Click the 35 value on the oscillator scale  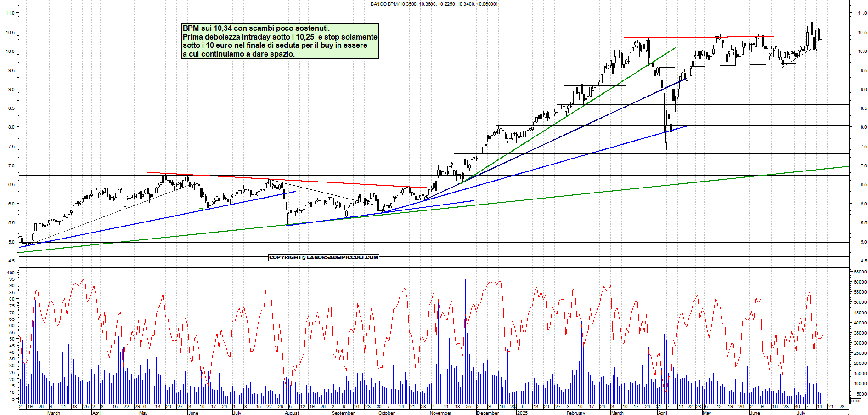pos(12,359)
